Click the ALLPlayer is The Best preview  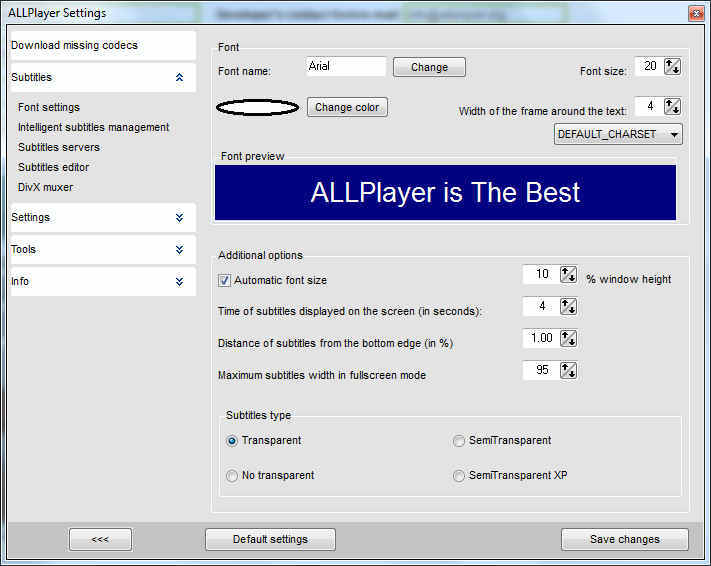click(445, 193)
